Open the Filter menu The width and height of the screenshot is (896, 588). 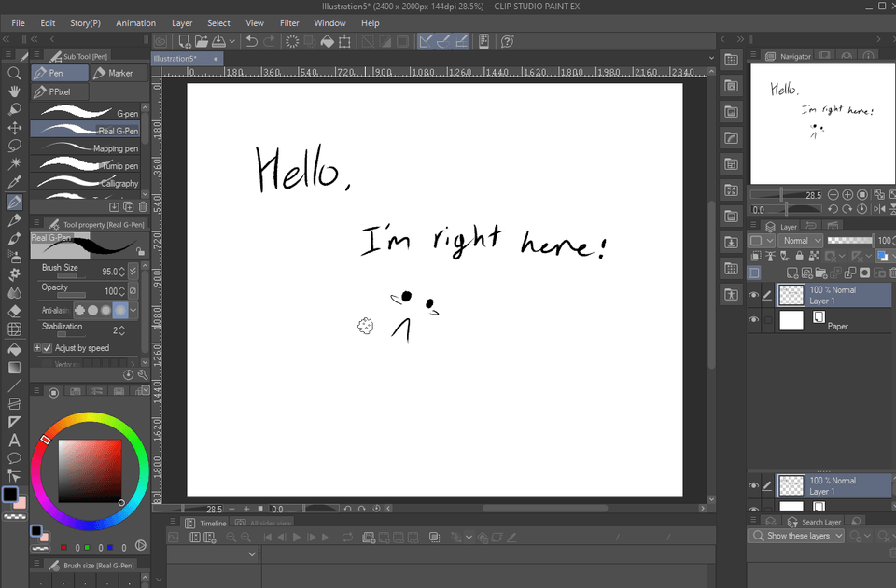coord(289,22)
